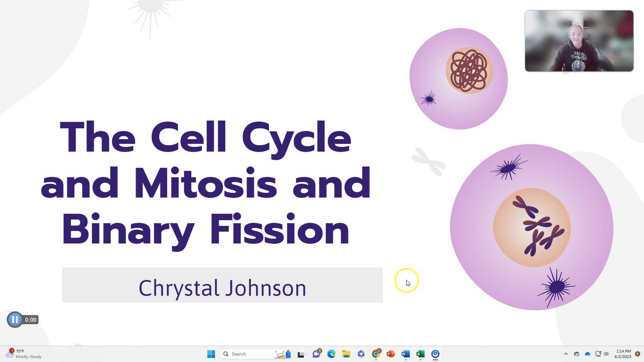Open Google Chrome from the taskbar
This screenshot has height=362, width=644.
click(376, 354)
